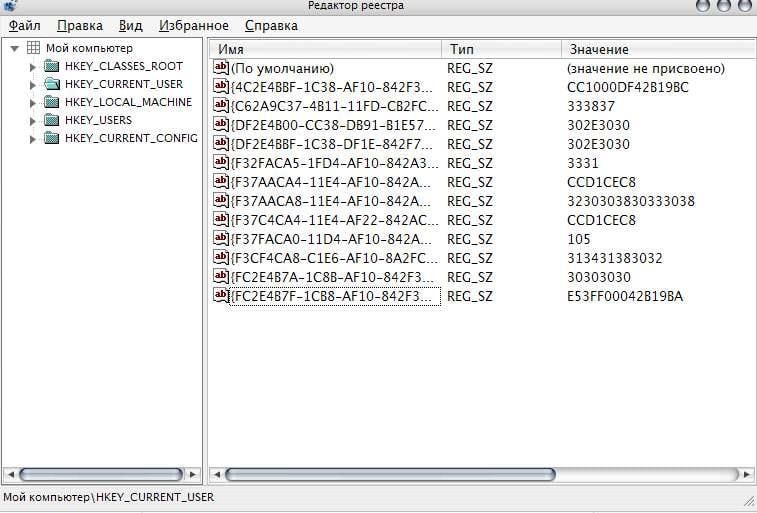This screenshot has height=513, width=757.
Task: Sort by the Имя column header
Action: [x=326, y=49]
